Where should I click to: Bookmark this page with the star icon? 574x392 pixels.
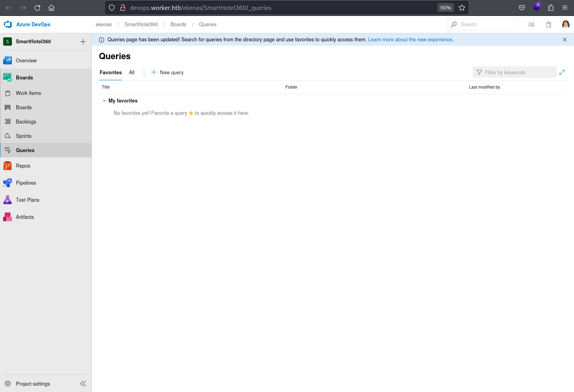tap(462, 8)
